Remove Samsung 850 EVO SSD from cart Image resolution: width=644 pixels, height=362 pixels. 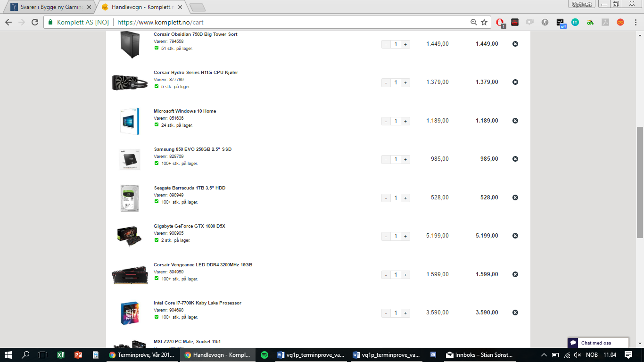[515, 159]
